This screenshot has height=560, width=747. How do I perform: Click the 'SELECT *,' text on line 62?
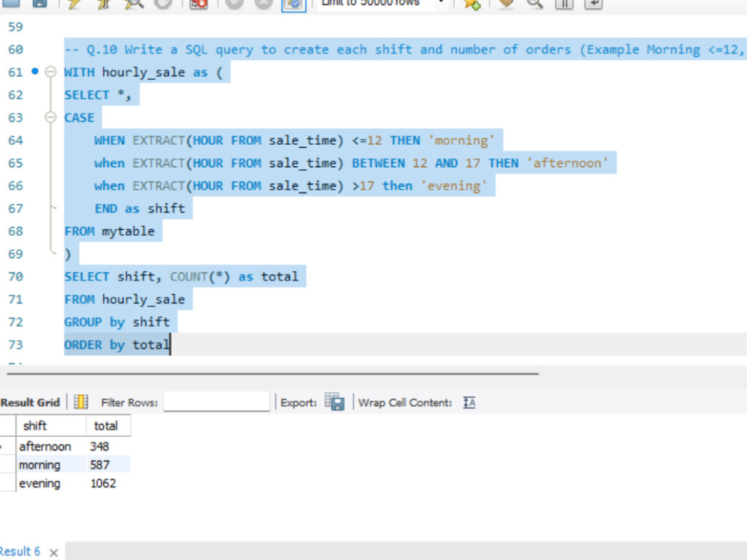[98, 96]
